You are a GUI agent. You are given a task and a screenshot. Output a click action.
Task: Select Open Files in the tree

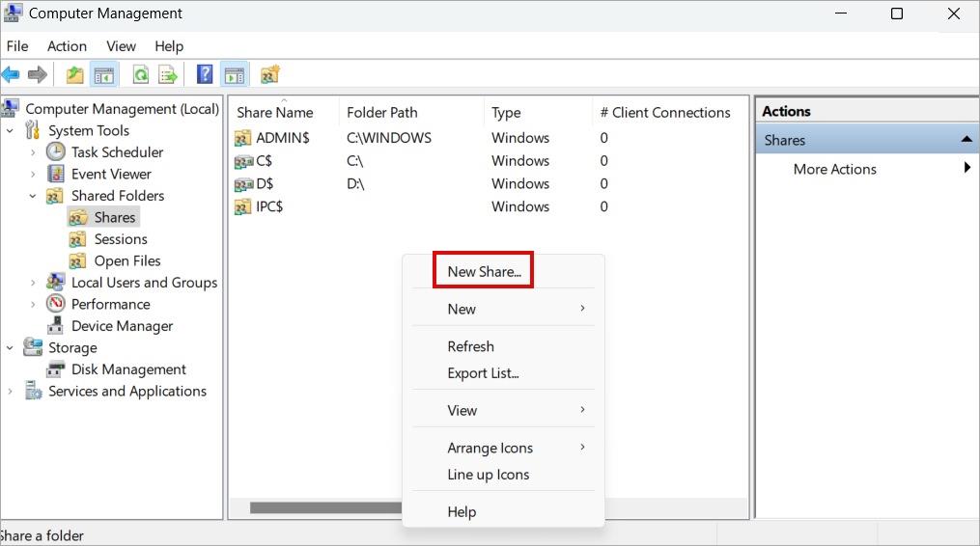tap(127, 261)
